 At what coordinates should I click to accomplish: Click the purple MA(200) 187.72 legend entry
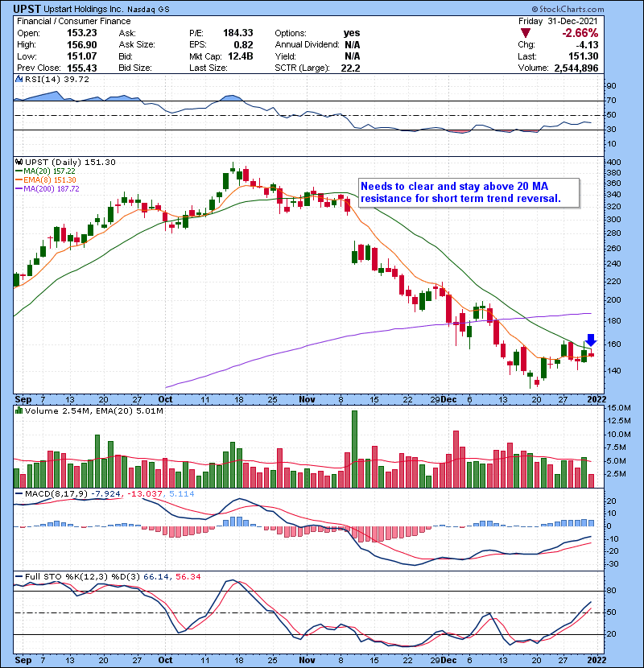click(x=47, y=188)
